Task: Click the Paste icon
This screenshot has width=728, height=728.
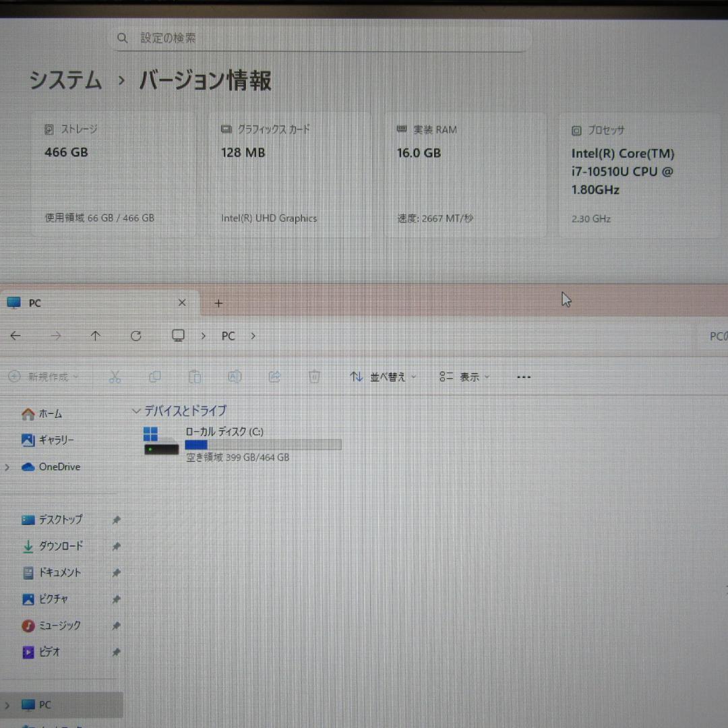Action: (x=195, y=377)
